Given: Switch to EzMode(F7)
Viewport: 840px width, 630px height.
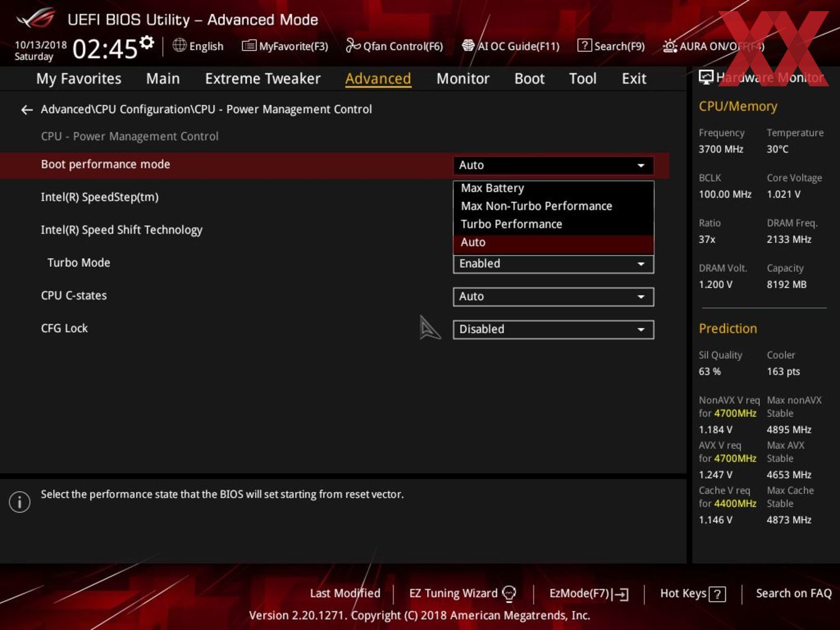Looking at the screenshot, I should 589,594.
